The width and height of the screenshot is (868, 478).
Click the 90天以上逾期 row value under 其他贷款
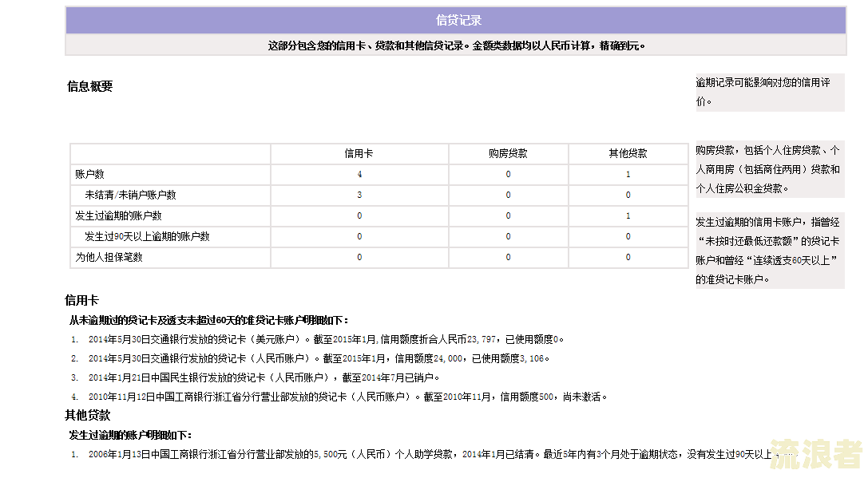(628, 236)
